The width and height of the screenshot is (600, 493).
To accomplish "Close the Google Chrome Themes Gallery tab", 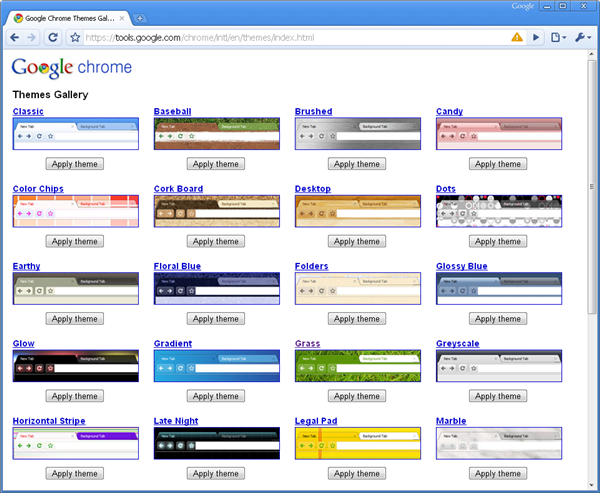I will coord(122,18).
